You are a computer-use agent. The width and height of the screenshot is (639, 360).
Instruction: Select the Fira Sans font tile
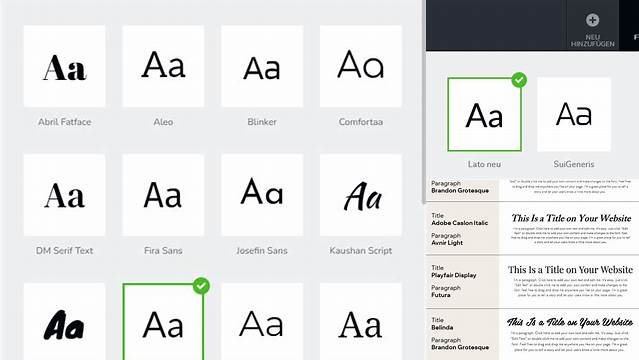click(x=163, y=195)
